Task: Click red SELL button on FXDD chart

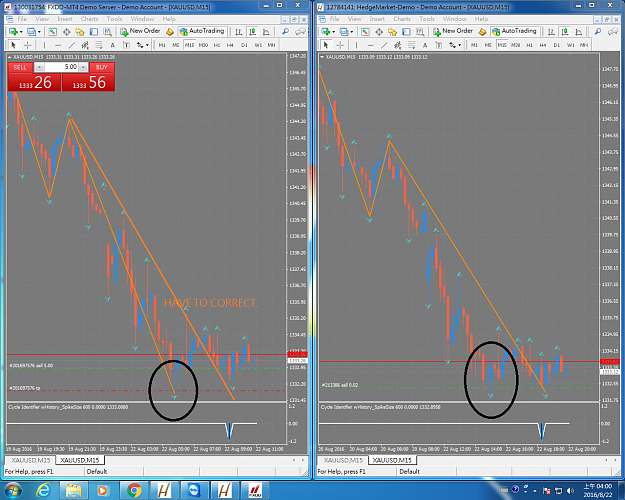Action: coord(20,67)
